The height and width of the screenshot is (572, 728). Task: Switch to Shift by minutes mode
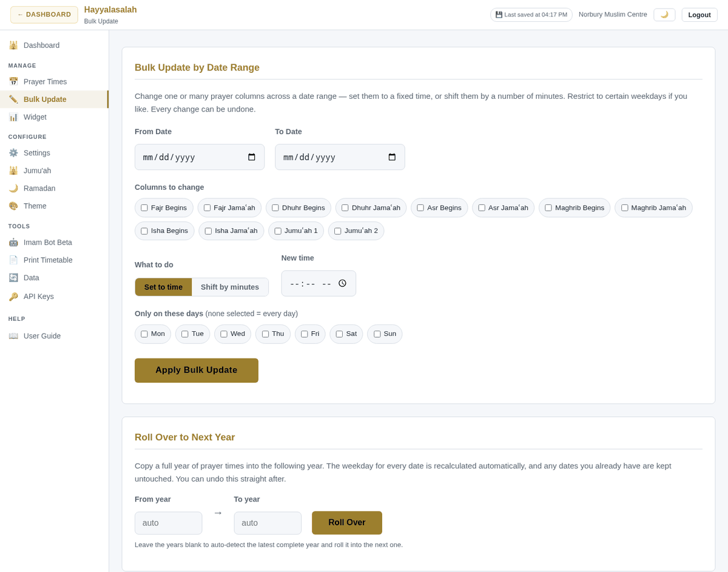pos(230,287)
